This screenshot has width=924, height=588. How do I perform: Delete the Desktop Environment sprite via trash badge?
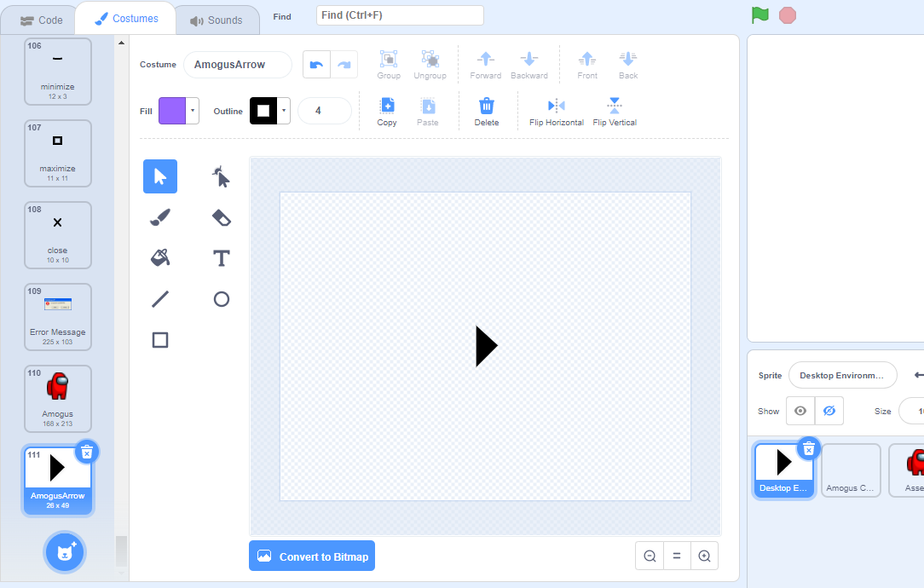(808, 450)
